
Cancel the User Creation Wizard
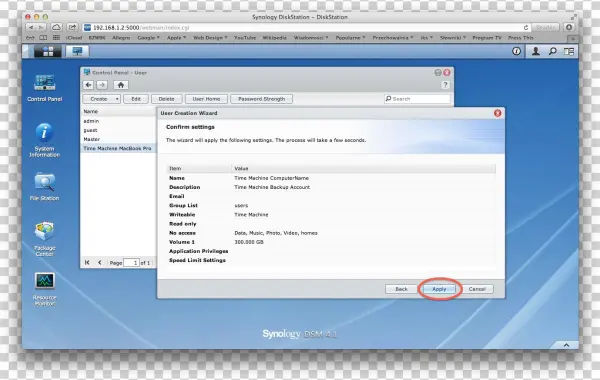pyautogui.click(x=477, y=289)
